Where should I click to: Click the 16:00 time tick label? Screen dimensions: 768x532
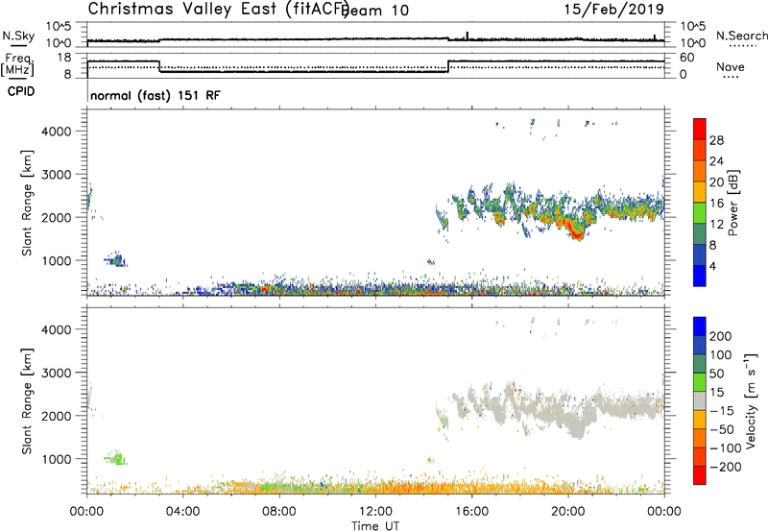click(472, 512)
